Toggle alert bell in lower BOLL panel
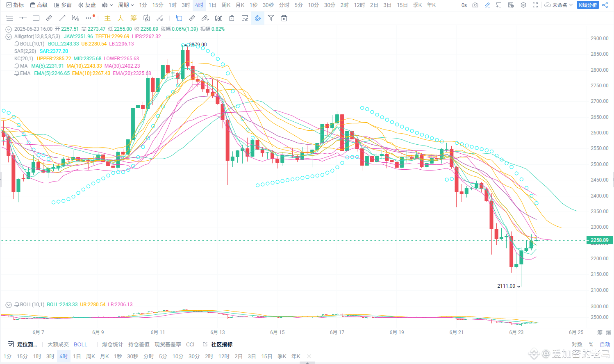This screenshot has width=614, height=364. (x=17, y=305)
